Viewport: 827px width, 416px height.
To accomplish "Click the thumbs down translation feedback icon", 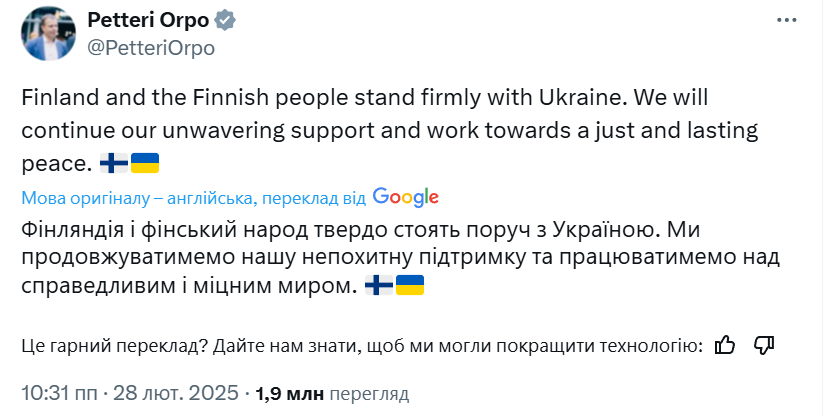I will point(764,345).
